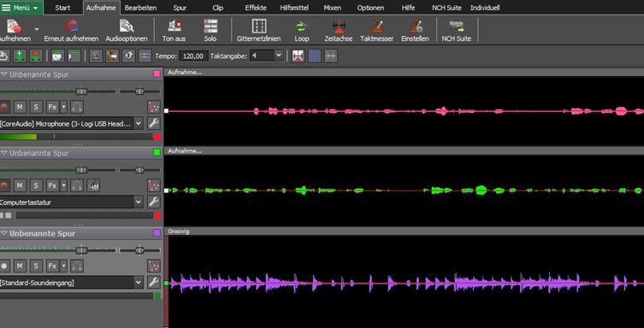This screenshot has width=644, height=328.
Task: Mute the green Computertastatur track with M
Action: tap(20, 185)
